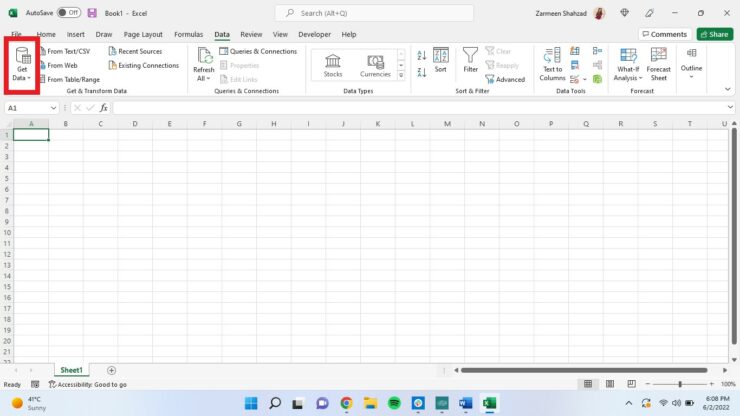
Task: Open Recent Sources
Action: point(135,51)
